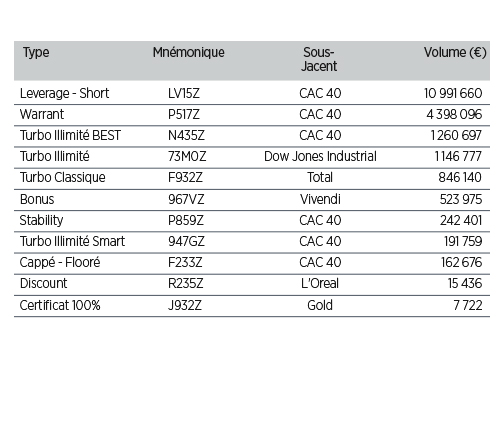
Task: Select the Warrant row label
Action: (x=42, y=114)
